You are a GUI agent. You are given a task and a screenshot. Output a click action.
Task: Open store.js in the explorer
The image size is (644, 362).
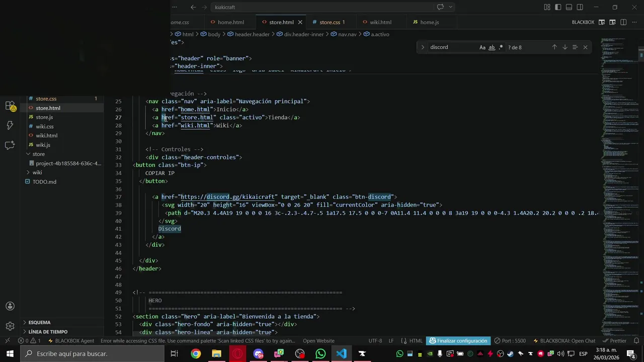62,117
